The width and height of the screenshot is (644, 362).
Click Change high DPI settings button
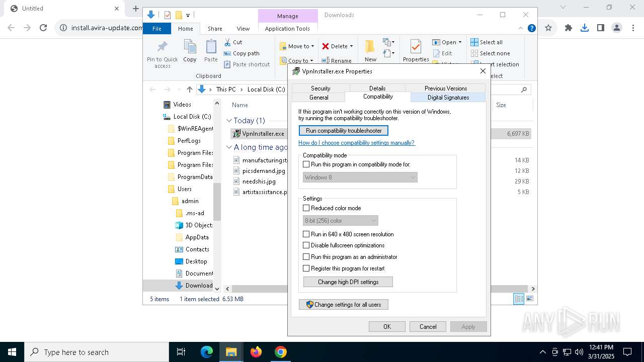tap(348, 282)
